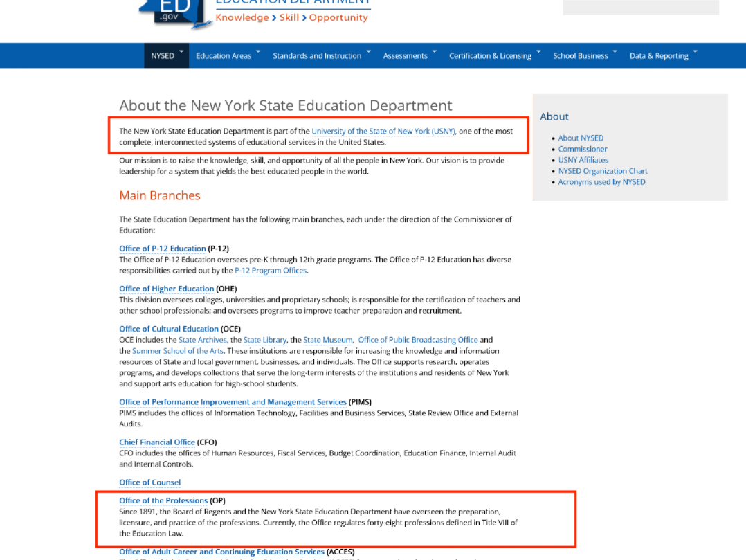Expand the Education Areas dropdown arrow
Screen dimensions: 746x560
[258, 51]
